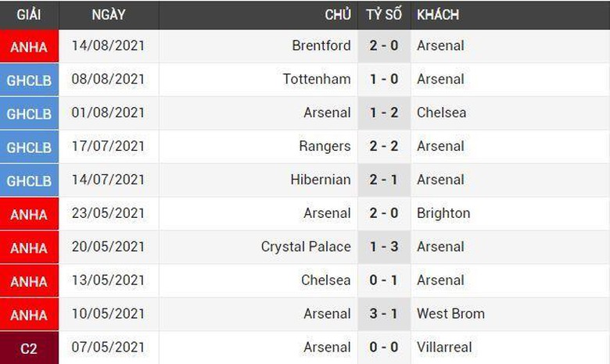This screenshot has width=610, height=364.
Task: Click the 2 - 2 score for Rangers match
Action: point(384,146)
